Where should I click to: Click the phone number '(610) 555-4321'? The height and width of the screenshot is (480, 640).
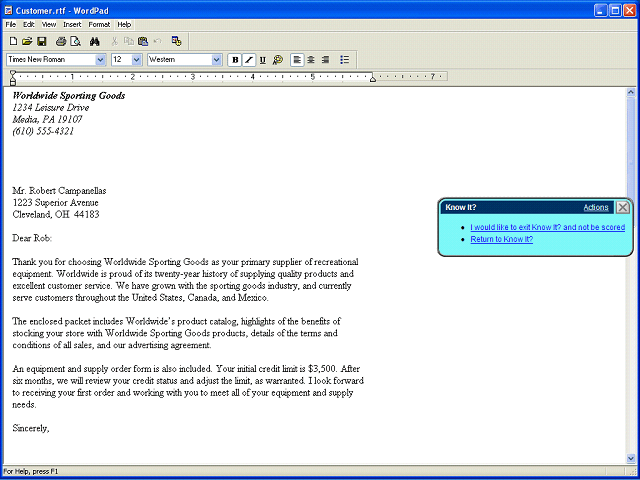pyautogui.click(x=43, y=131)
